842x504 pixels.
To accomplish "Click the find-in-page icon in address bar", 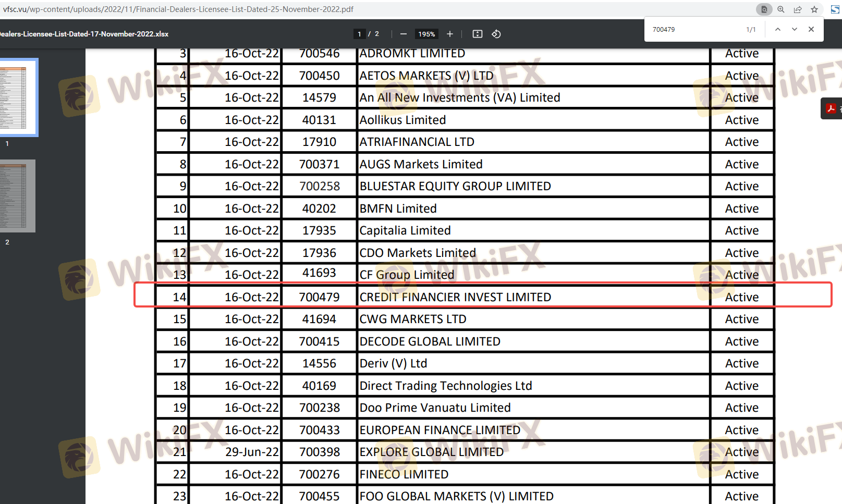I will click(x=764, y=9).
